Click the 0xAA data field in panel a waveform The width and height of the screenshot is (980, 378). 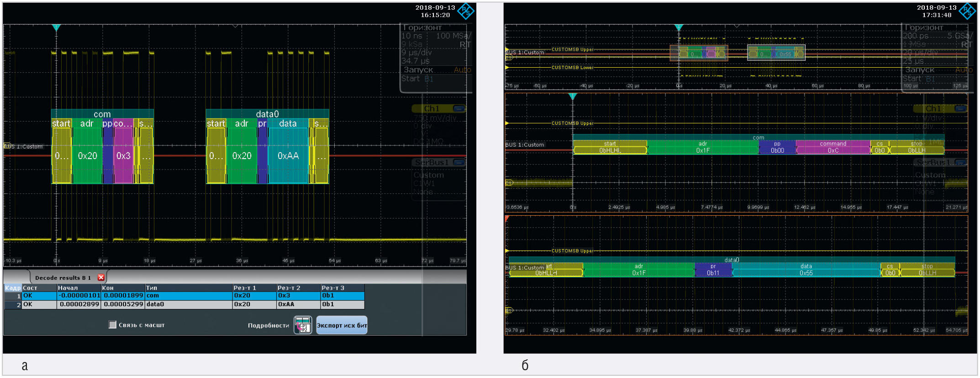(288, 156)
